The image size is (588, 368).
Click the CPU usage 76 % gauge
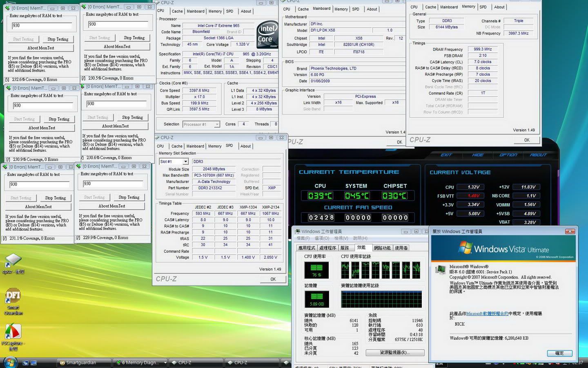click(x=316, y=270)
